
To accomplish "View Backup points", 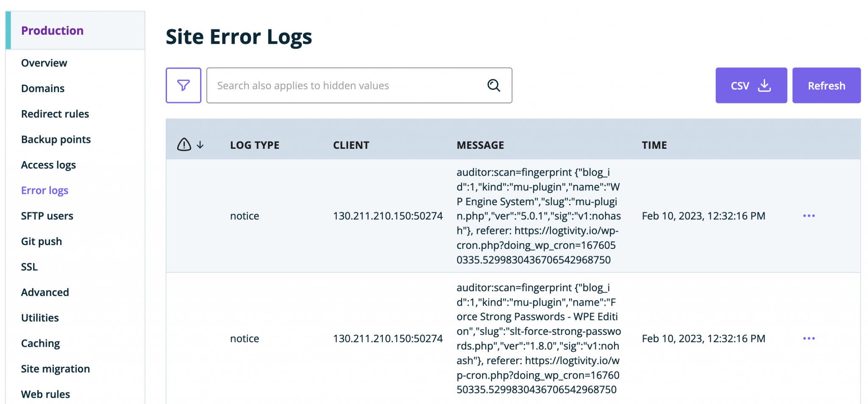I will (x=56, y=139).
